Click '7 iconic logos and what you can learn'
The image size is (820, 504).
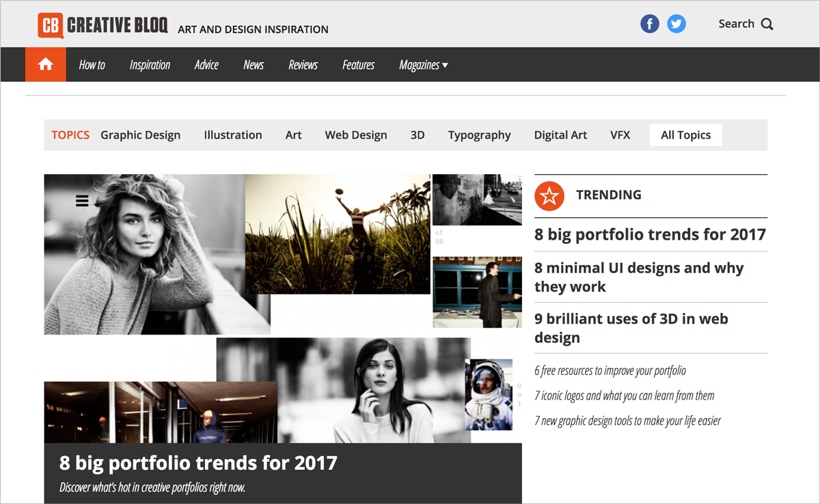coord(625,395)
